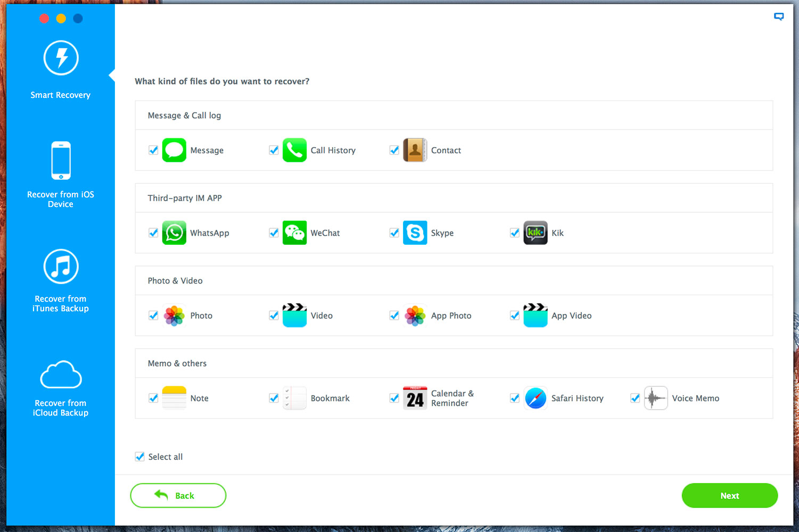Image resolution: width=799 pixels, height=532 pixels.
Task: Toggle the Select all checkbox
Action: point(139,456)
